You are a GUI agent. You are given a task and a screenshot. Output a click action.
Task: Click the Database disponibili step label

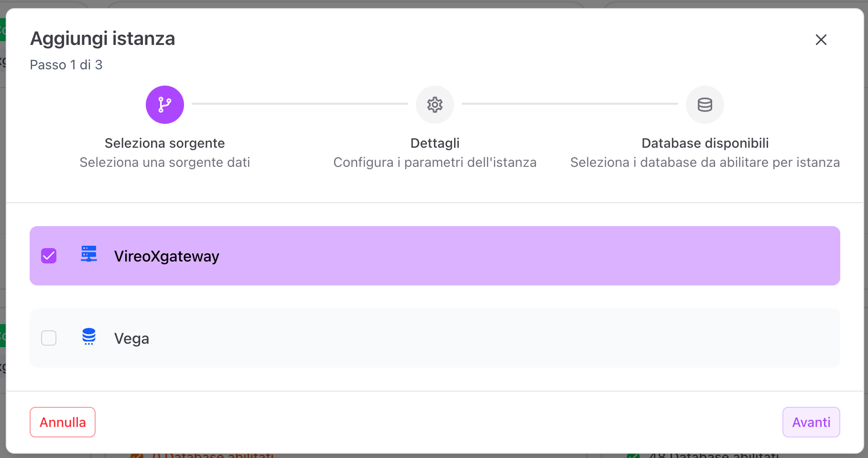tap(705, 143)
